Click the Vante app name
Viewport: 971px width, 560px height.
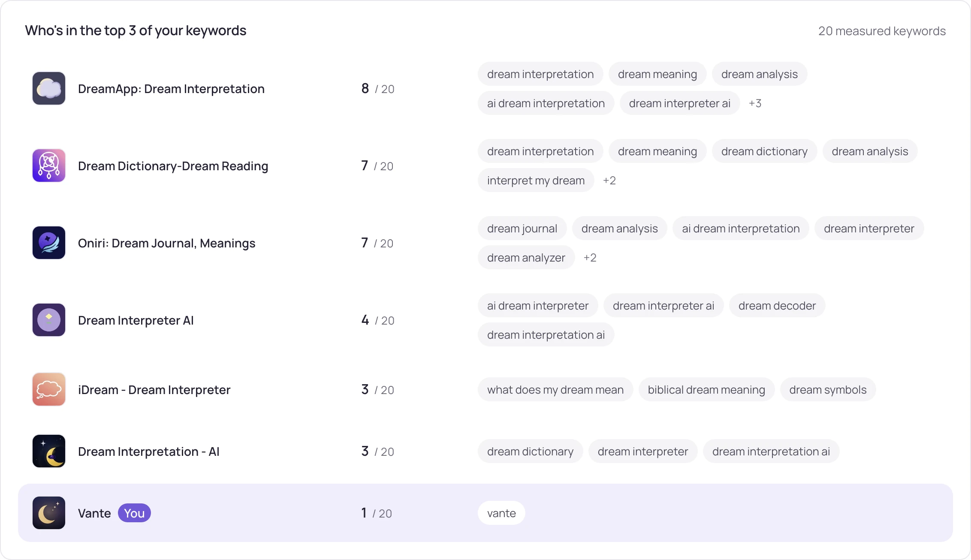94,513
